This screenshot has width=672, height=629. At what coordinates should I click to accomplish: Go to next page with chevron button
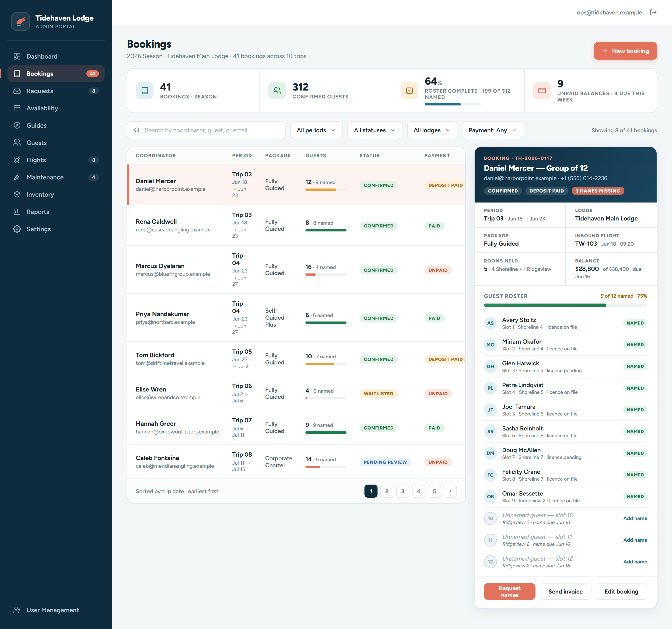pyautogui.click(x=450, y=491)
